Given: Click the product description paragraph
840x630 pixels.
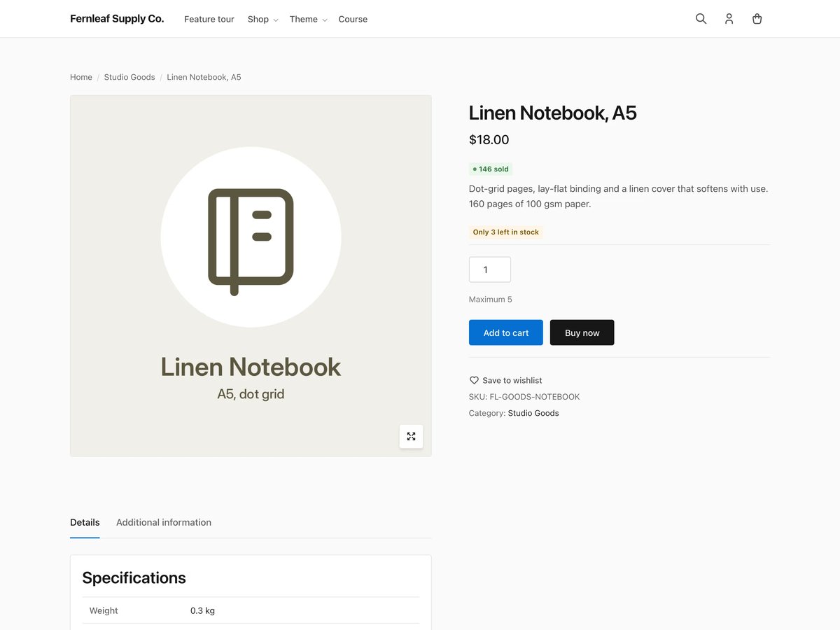Looking at the screenshot, I should [x=619, y=197].
